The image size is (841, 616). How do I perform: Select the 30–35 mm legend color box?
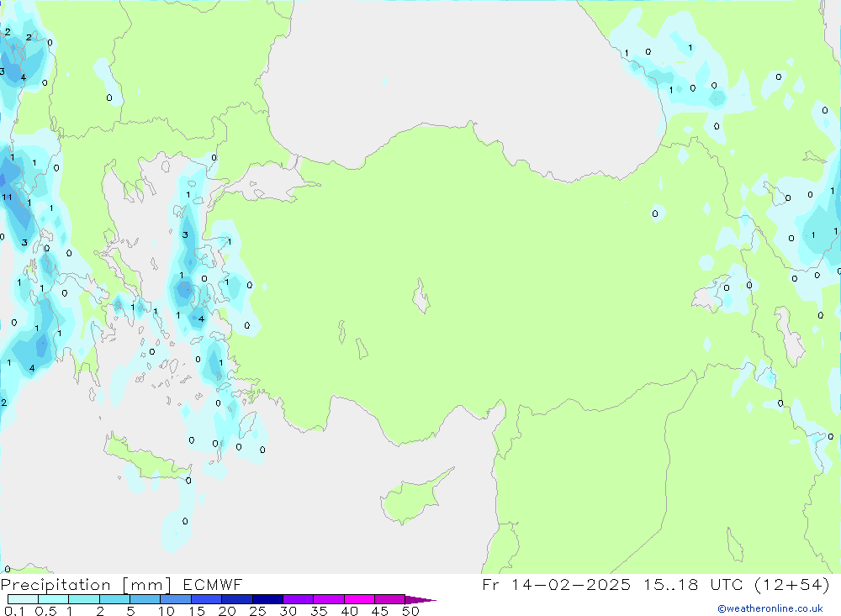(x=299, y=599)
